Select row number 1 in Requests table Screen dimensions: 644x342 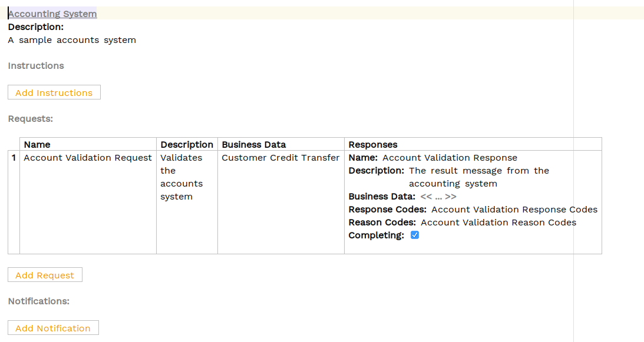tap(14, 158)
